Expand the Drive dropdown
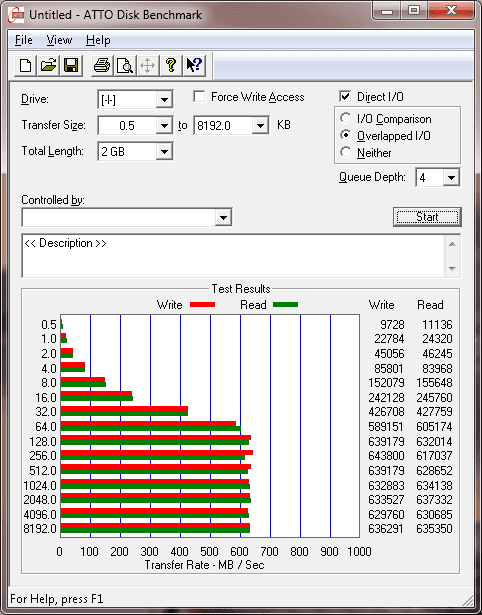Image resolution: width=482 pixels, height=615 pixels. click(164, 100)
